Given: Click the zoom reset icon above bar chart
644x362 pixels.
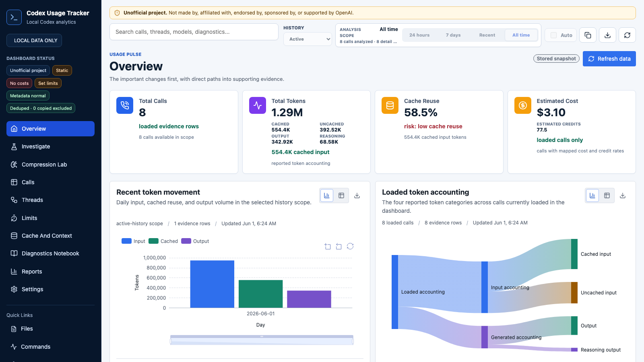Looking at the screenshot, I should (x=339, y=246).
